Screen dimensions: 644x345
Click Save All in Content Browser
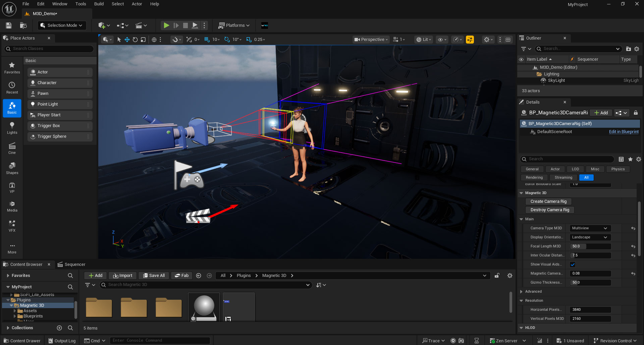[154, 276]
